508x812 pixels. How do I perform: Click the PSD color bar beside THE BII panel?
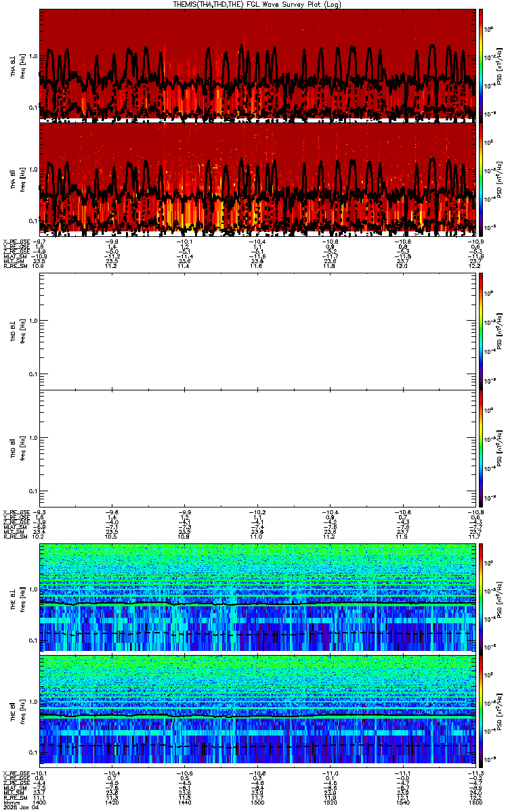point(481,710)
